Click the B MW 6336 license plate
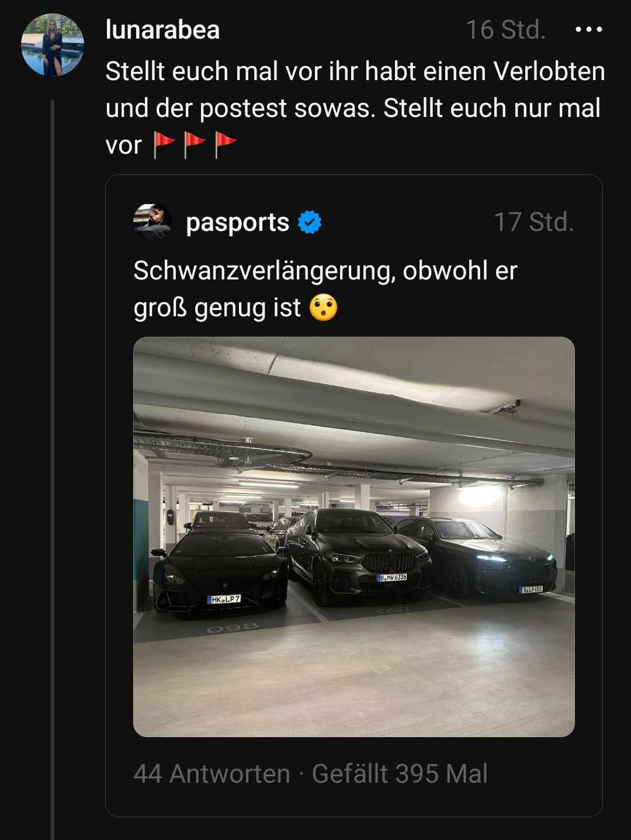This screenshot has height=840, width=631. (392, 578)
